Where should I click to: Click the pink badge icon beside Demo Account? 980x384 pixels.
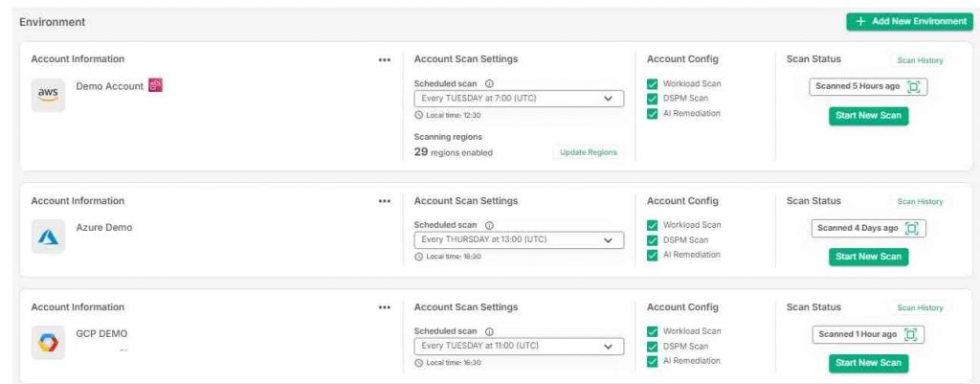coord(154,86)
